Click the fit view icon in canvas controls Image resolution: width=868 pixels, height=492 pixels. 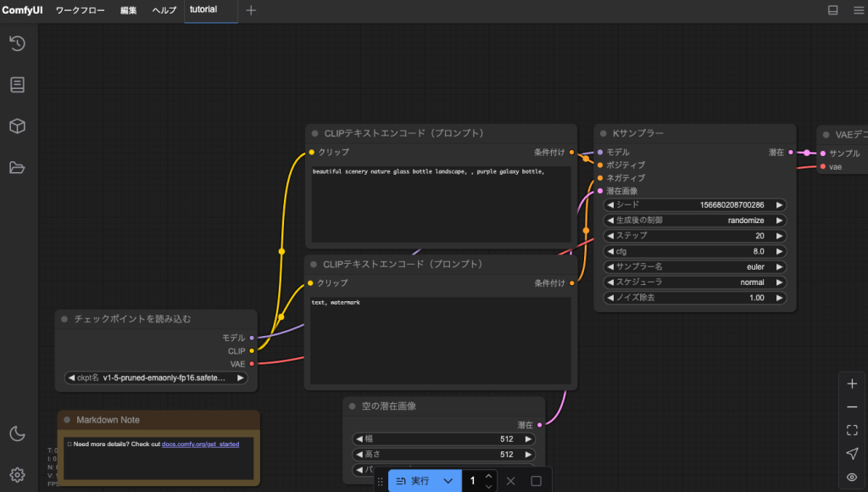coord(852,430)
